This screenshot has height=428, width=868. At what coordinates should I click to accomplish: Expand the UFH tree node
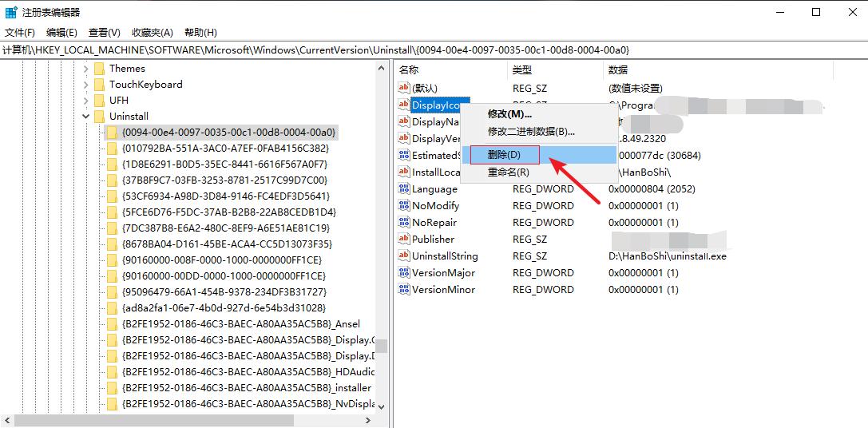click(85, 101)
